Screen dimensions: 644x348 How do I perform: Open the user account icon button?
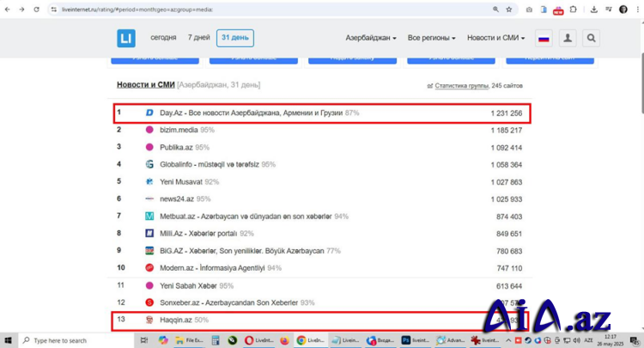(568, 38)
